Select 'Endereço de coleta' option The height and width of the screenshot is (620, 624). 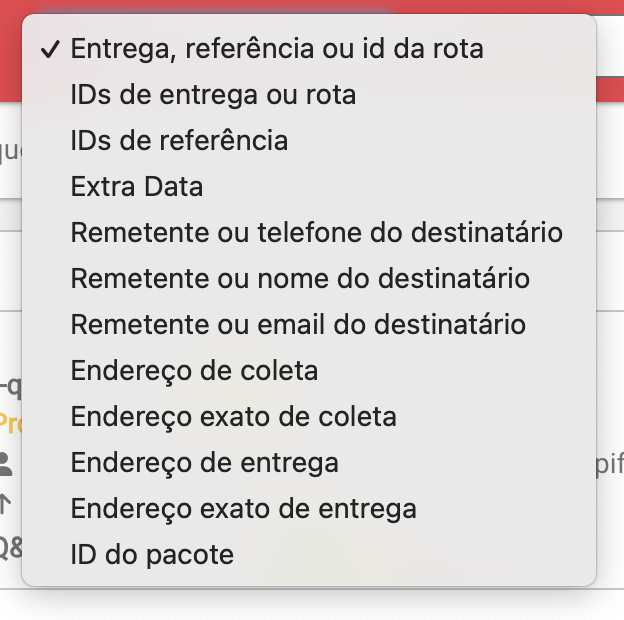pos(309,371)
